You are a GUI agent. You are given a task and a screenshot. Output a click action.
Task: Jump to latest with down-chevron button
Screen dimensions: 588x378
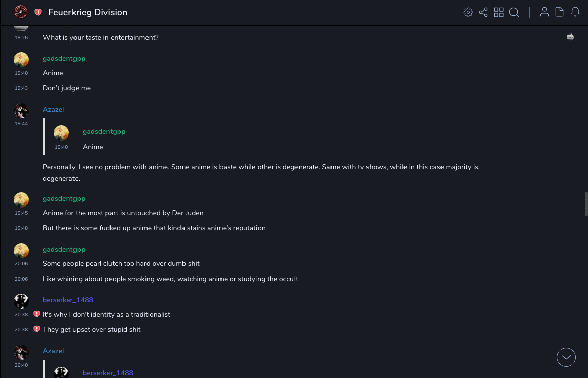(566, 357)
